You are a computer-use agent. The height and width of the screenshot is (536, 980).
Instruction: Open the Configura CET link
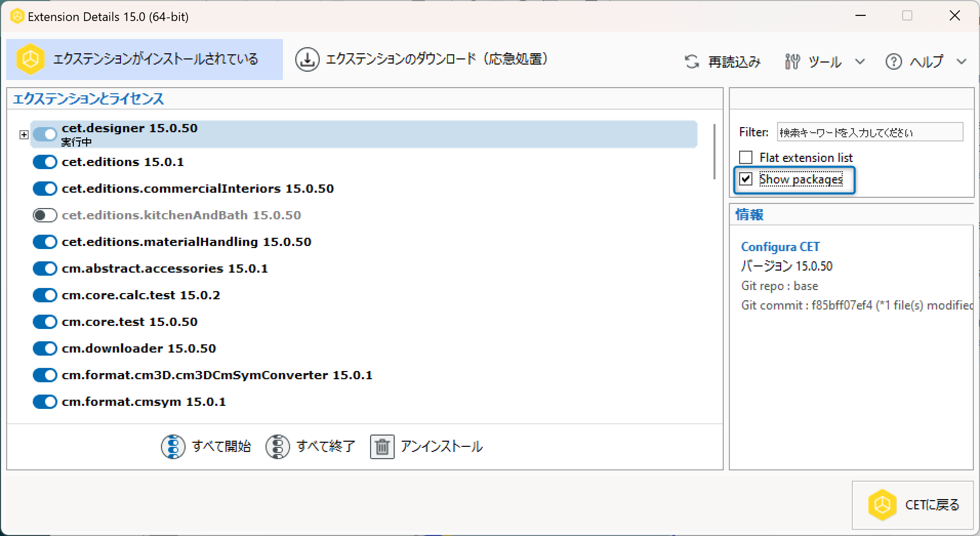pos(780,247)
